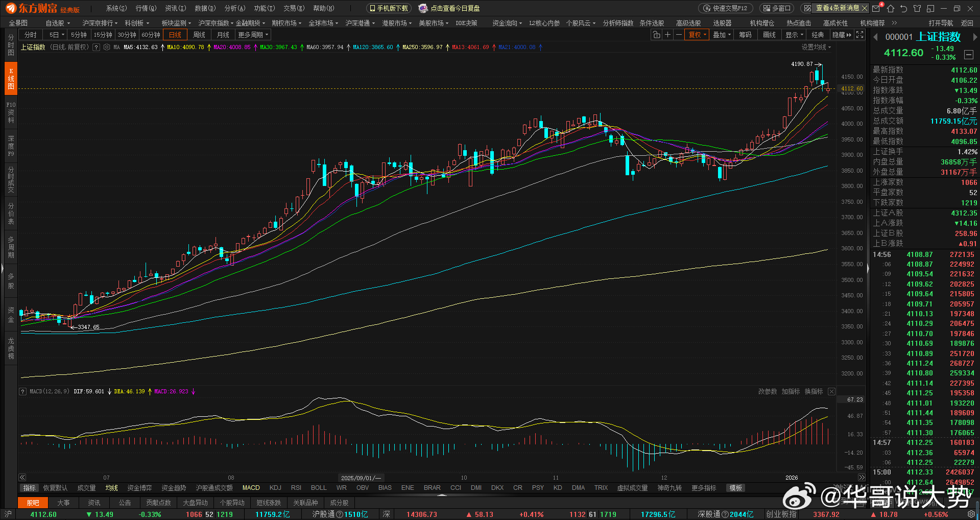980x520 pixels.
Task: Open the 显示 display dropdown
Action: [x=795, y=35]
